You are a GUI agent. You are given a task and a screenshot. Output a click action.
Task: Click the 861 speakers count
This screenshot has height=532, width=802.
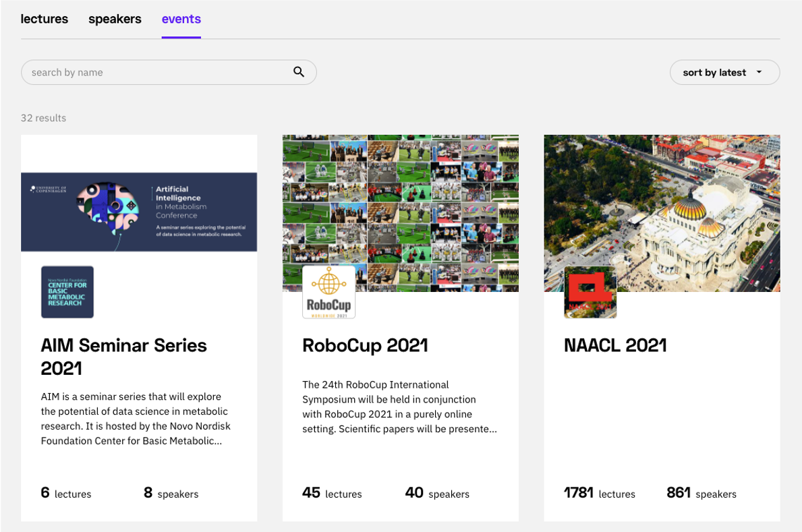[x=701, y=493]
